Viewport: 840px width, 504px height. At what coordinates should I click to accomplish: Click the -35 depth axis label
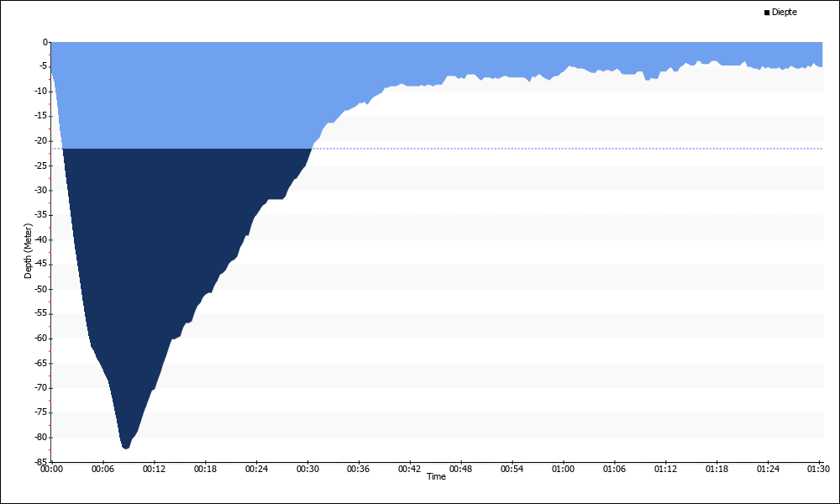tap(41, 215)
